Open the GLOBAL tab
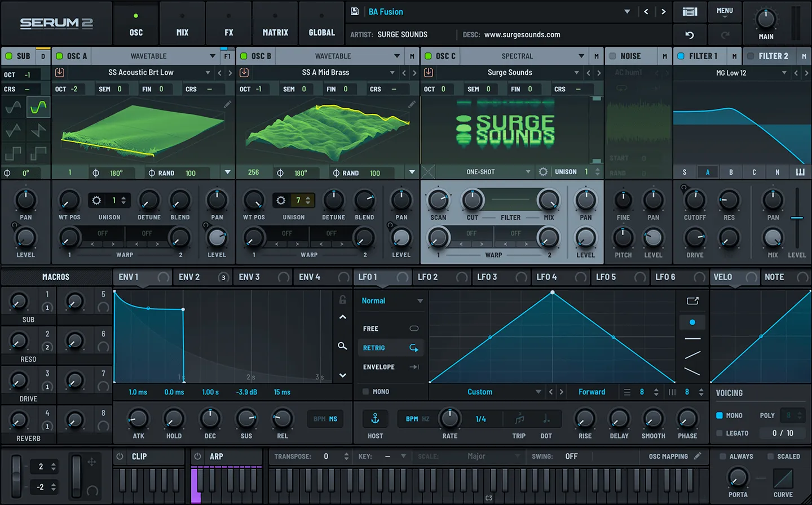This screenshot has height=505, width=812. tap(321, 23)
